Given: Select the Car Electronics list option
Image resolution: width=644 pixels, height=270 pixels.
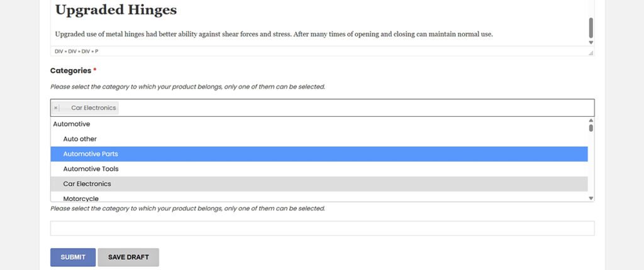Looking at the screenshot, I should pyautogui.click(x=87, y=184).
